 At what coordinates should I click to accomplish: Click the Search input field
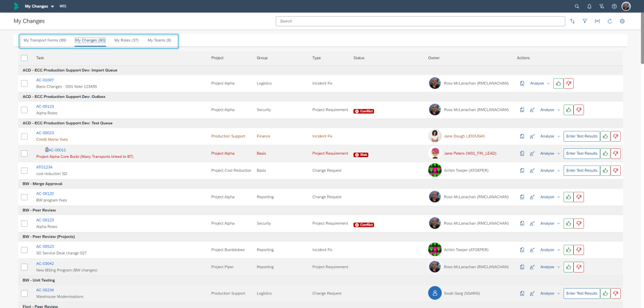pos(420,21)
